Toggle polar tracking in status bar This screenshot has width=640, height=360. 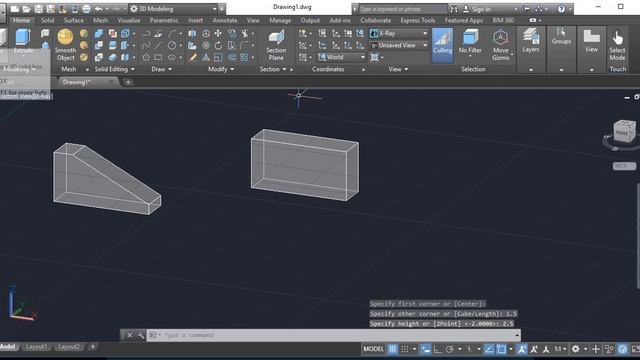tap(450, 349)
